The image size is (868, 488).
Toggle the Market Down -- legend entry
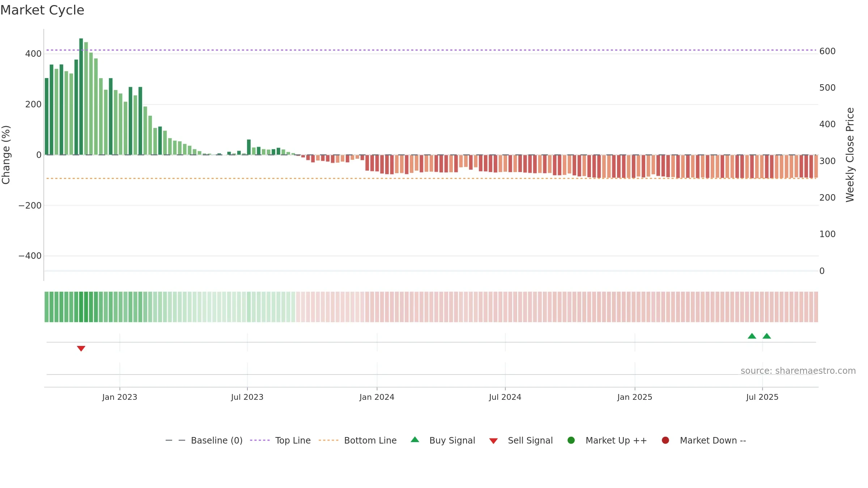pos(704,440)
